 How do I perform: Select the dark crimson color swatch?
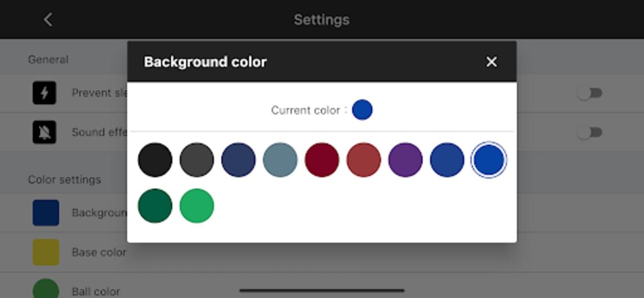pos(322,160)
